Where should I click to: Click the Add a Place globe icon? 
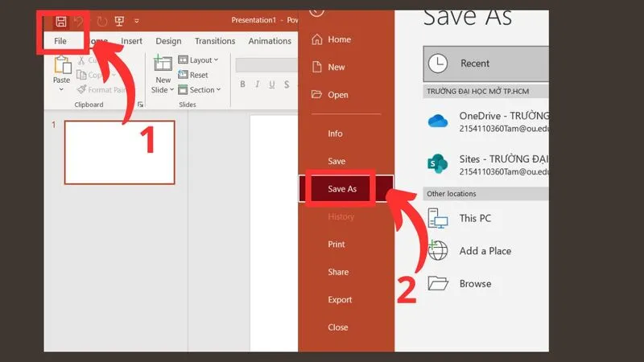click(438, 250)
